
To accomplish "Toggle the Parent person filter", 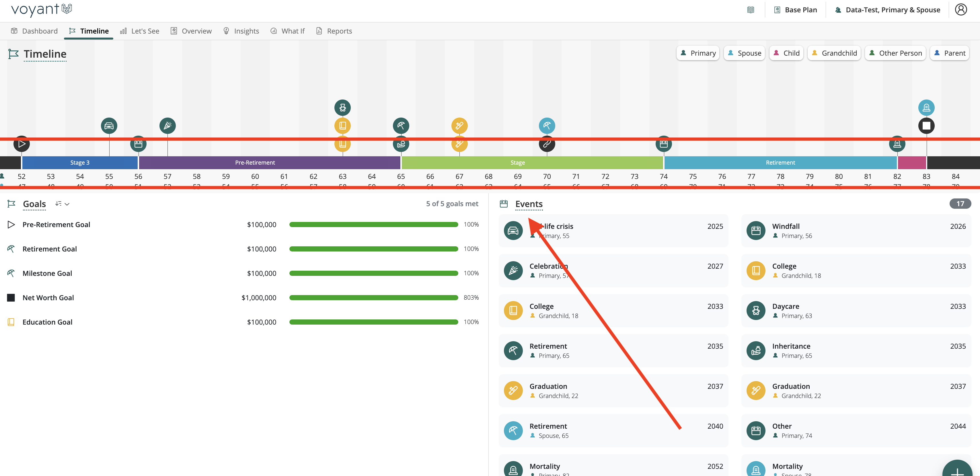I will coord(949,53).
